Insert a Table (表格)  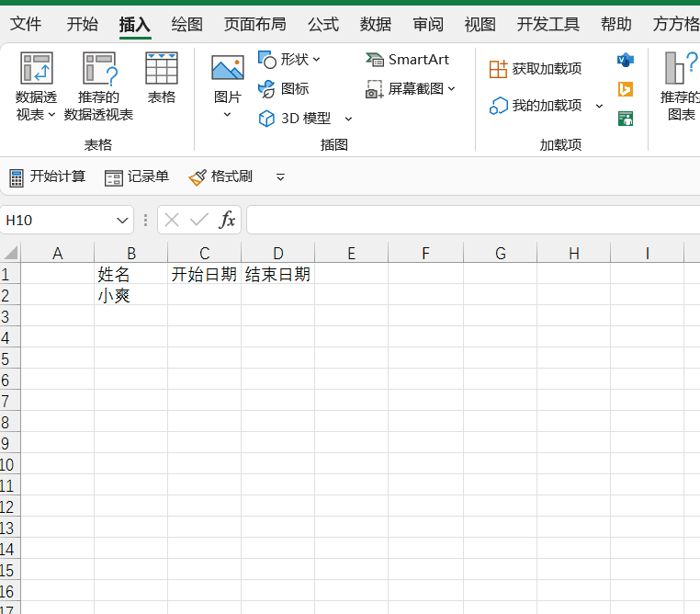point(161,78)
